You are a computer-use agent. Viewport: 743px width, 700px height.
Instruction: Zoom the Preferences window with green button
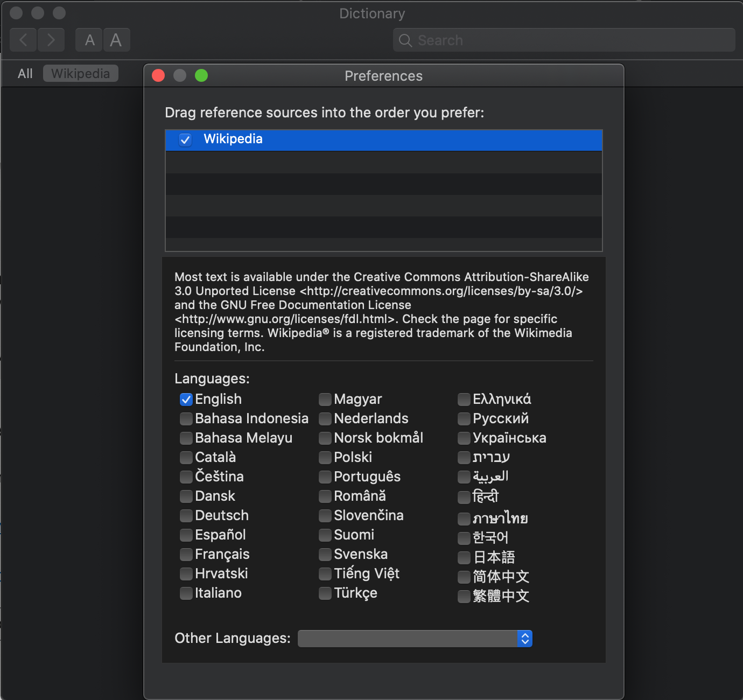point(201,75)
